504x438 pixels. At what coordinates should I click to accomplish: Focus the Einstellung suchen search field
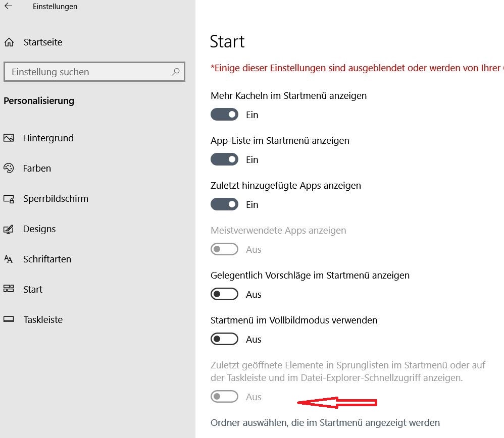(x=94, y=72)
